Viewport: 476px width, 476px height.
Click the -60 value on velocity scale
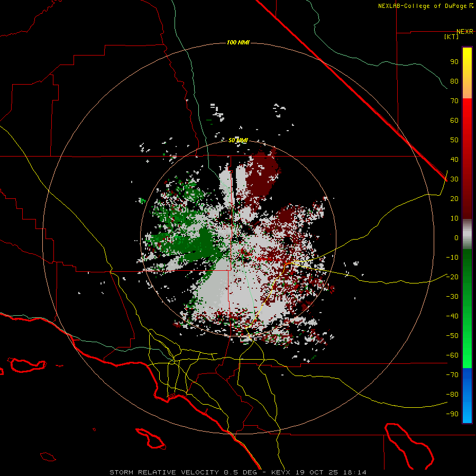click(452, 355)
